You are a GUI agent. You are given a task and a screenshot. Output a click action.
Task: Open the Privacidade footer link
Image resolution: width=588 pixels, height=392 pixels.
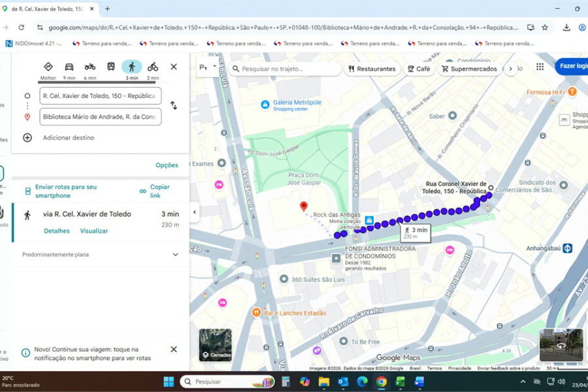[x=459, y=368]
